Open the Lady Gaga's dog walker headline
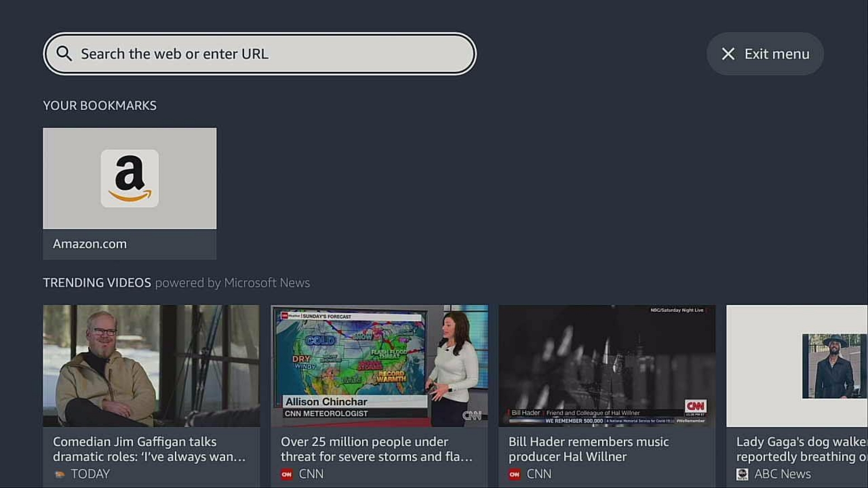Image resolution: width=868 pixels, height=488 pixels. coord(802,449)
